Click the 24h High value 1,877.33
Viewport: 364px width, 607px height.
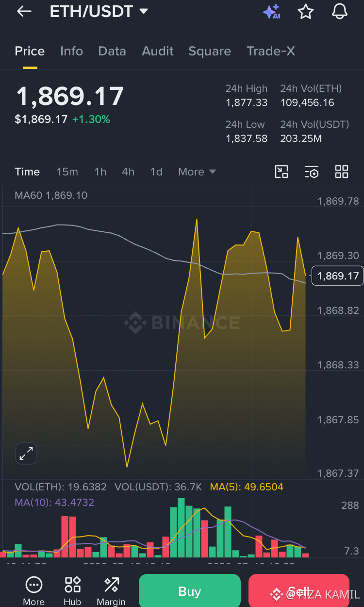[247, 103]
